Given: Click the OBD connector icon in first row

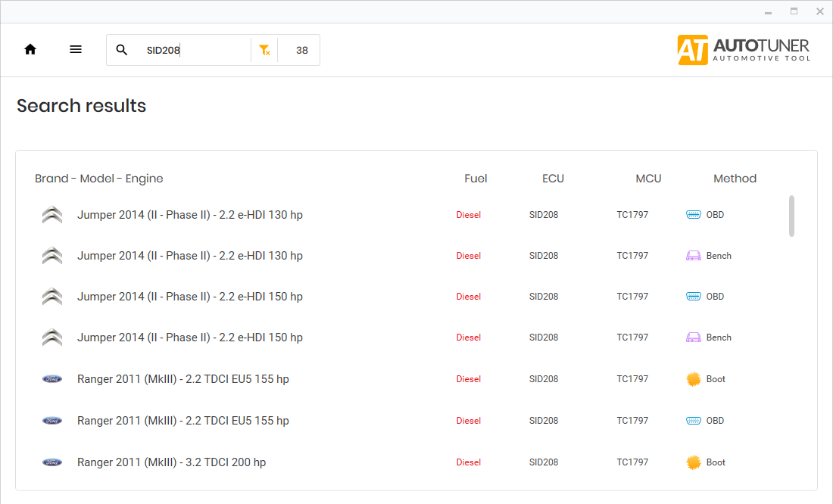Looking at the screenshot, I should pos(693,215).
